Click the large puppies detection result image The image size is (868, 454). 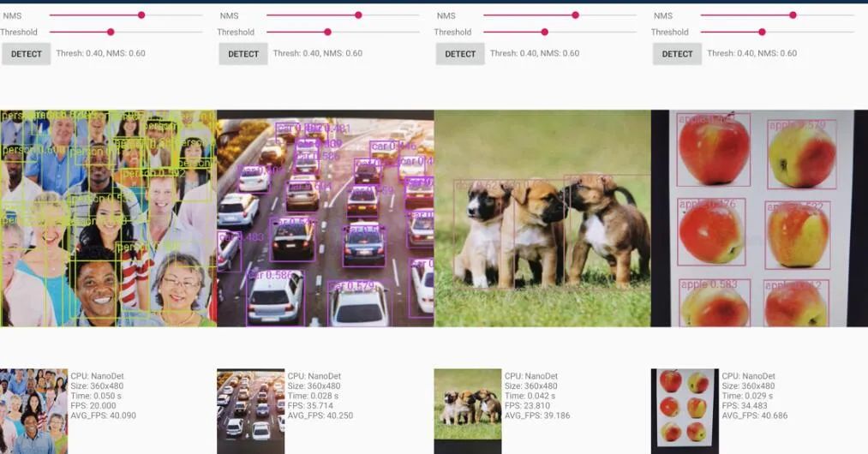point(542,218)
